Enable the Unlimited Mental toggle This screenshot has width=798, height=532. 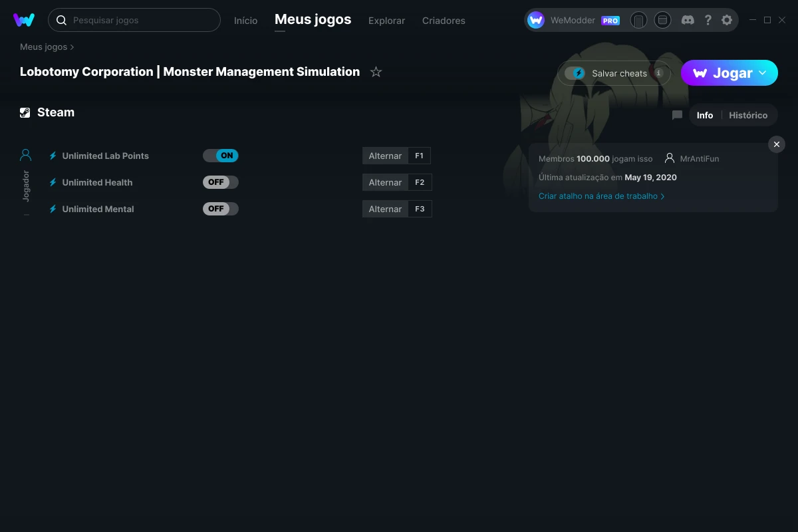point(221,209)
